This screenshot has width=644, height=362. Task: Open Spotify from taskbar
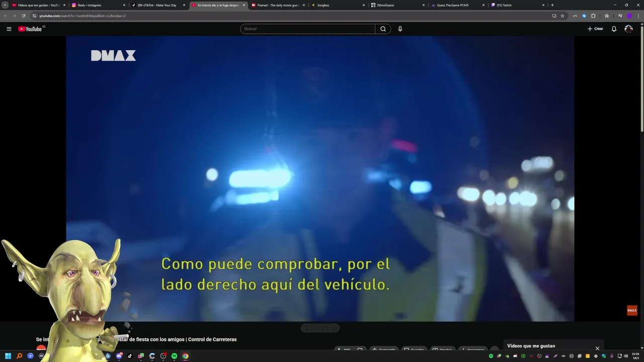point(174,356)
